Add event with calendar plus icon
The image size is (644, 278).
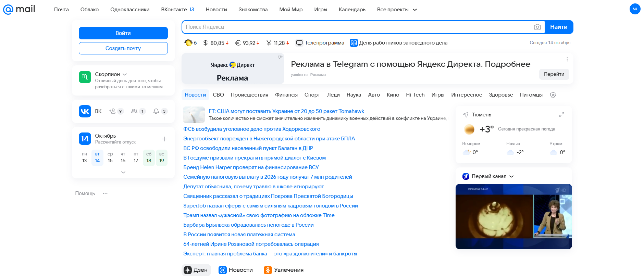pos(164,139)
